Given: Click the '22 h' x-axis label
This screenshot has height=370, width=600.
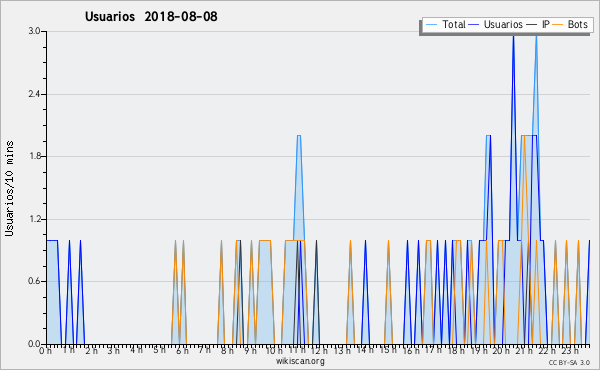Looking at the screenshot, I should (547, 350).
